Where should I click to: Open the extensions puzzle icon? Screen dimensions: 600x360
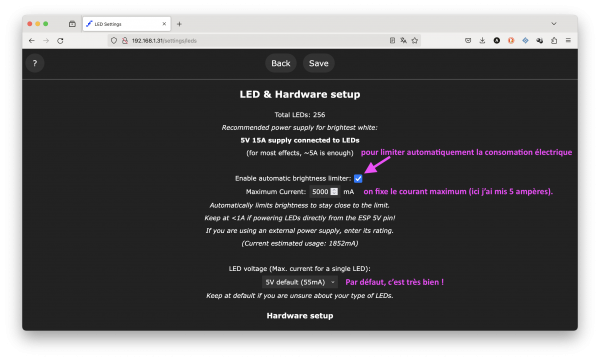(x=554, y=41)
